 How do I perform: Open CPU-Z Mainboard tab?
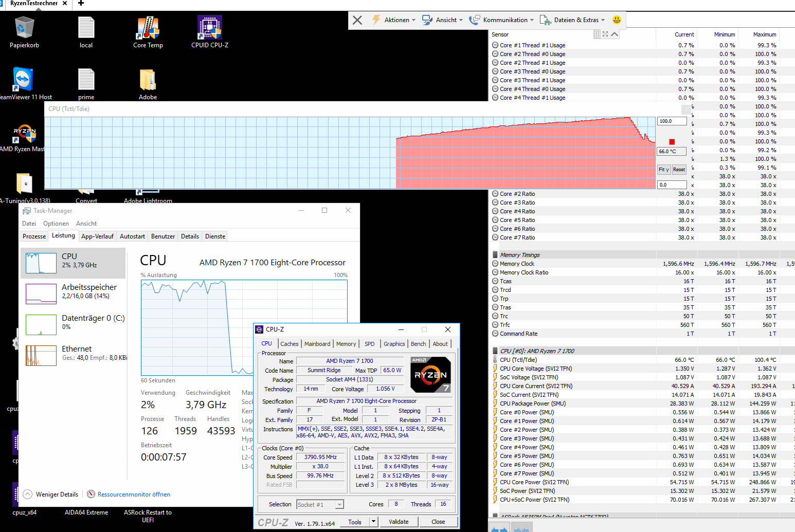click(317, 344)
